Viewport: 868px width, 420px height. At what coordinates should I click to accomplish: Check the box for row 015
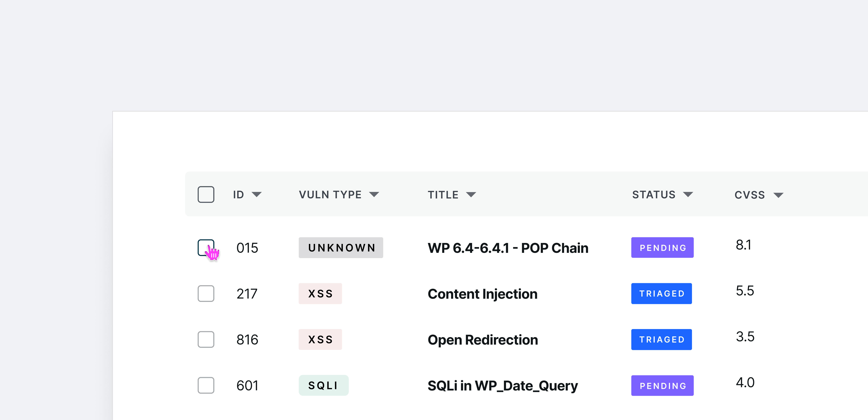[206, 248]
